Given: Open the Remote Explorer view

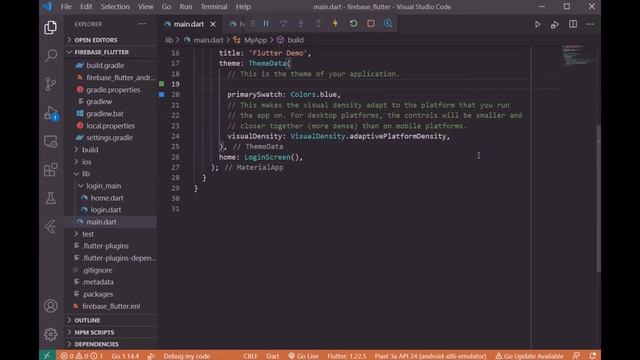Looking at the screenshot, I should (51, 142).
